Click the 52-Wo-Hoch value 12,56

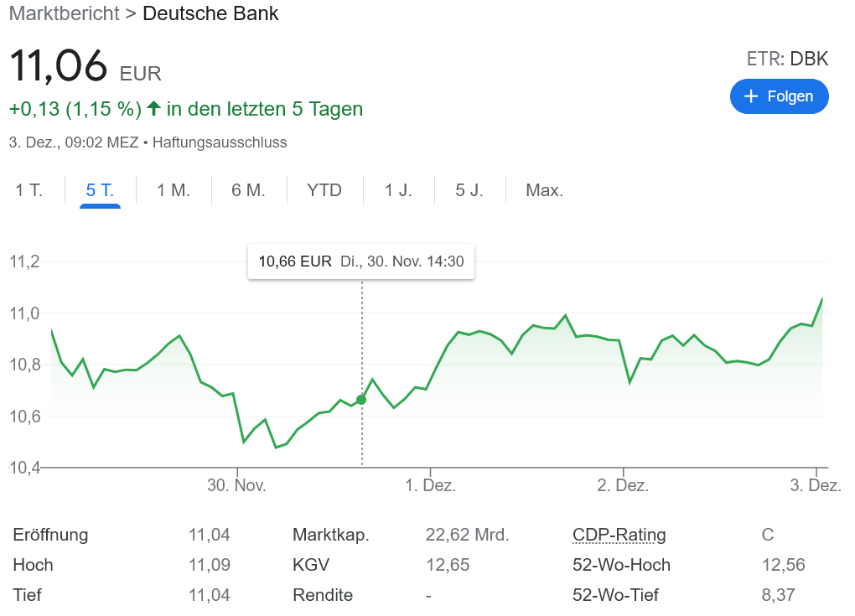coord(783,565)
